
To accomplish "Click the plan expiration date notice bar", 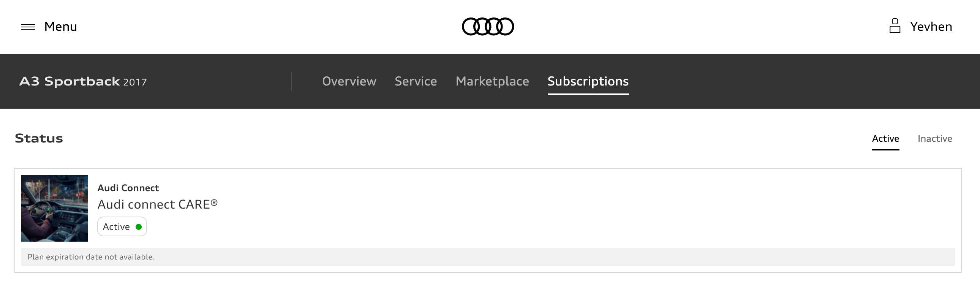I will coord(488,257).
